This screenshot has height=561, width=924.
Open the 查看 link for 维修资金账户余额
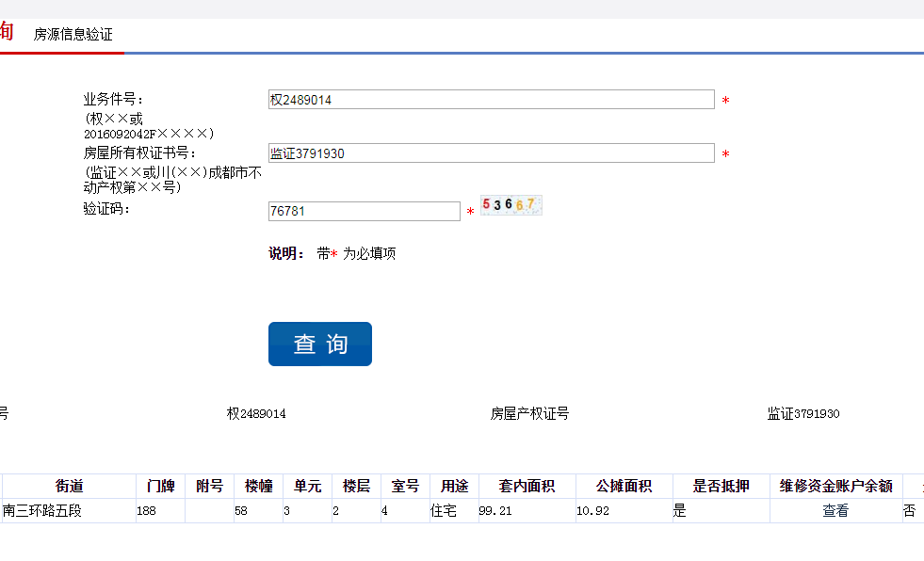[x=835, y=511]
